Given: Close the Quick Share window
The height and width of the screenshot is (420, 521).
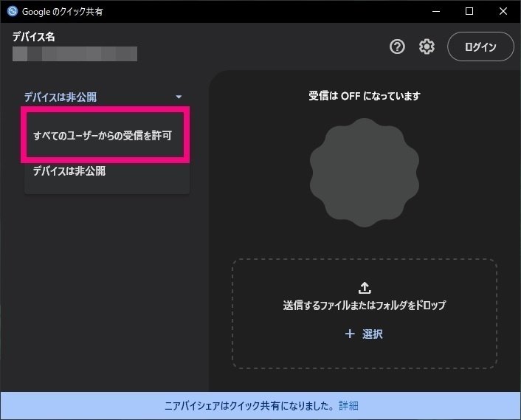Looking at the screenshot, I should coord(503,11).
